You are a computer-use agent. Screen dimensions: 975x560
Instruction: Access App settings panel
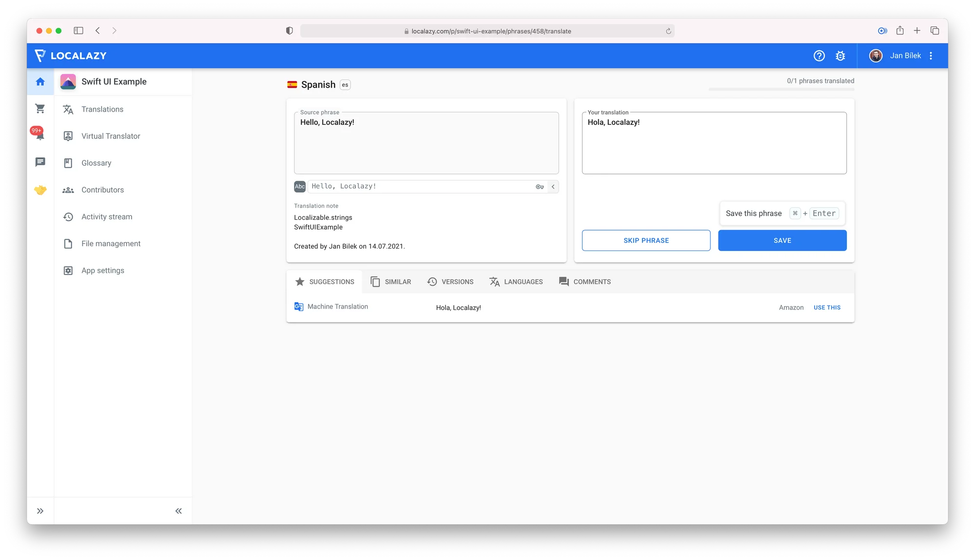click(x=102, y=270)
